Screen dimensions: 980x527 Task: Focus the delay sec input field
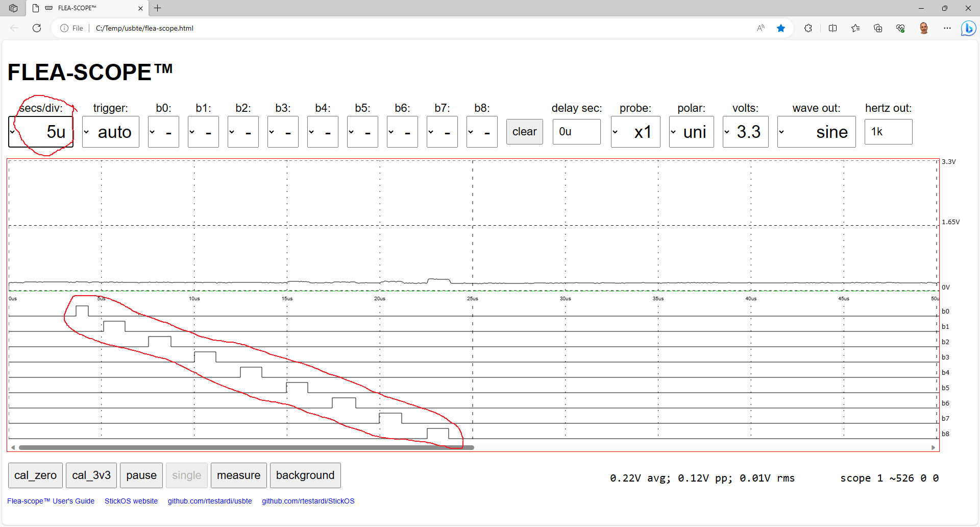tap(577, 132)
